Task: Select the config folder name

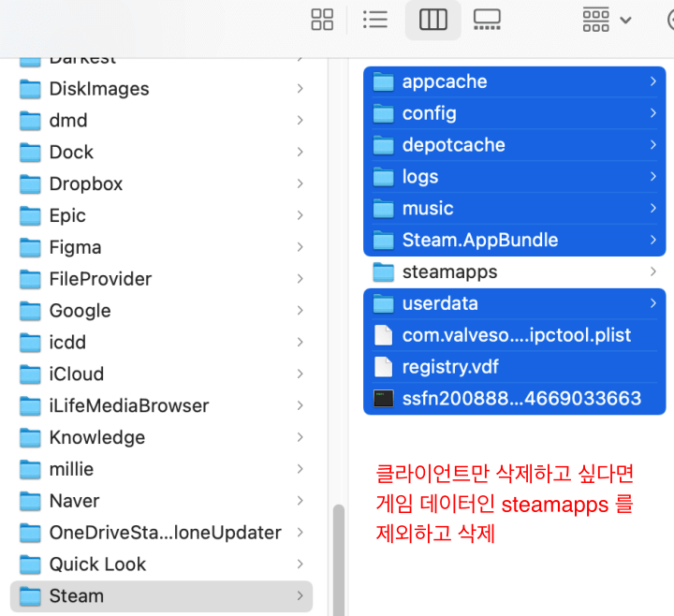Action: pyautogui.click(x=429, y=113)
